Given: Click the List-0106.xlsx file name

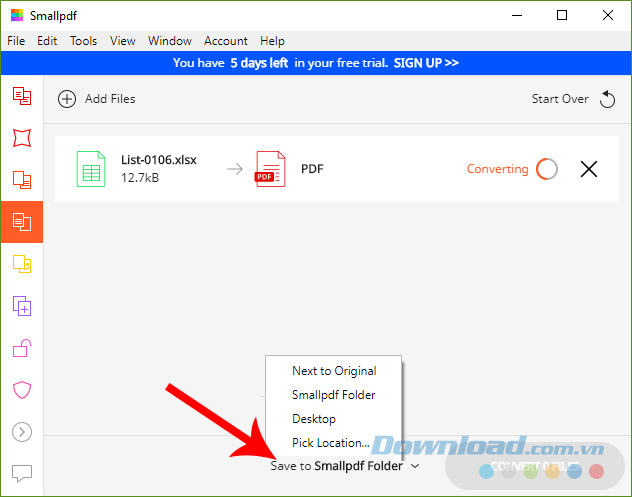Looking at the screenshot, I should coord(159,160).
